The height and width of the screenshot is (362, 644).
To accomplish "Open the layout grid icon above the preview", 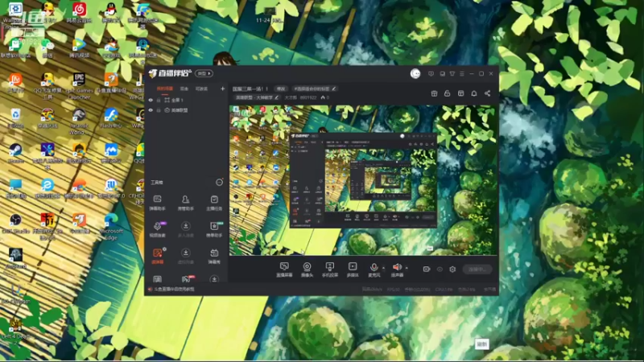I will coord(460,93).
